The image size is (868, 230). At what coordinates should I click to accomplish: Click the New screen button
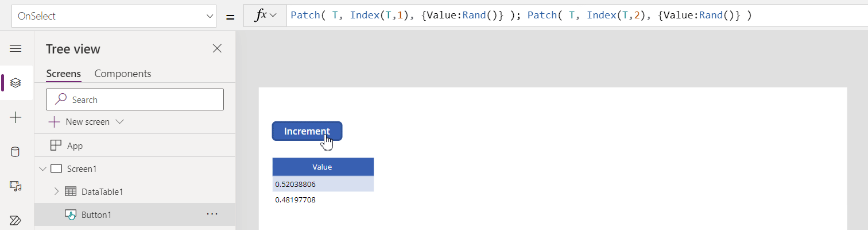point(86,122)
